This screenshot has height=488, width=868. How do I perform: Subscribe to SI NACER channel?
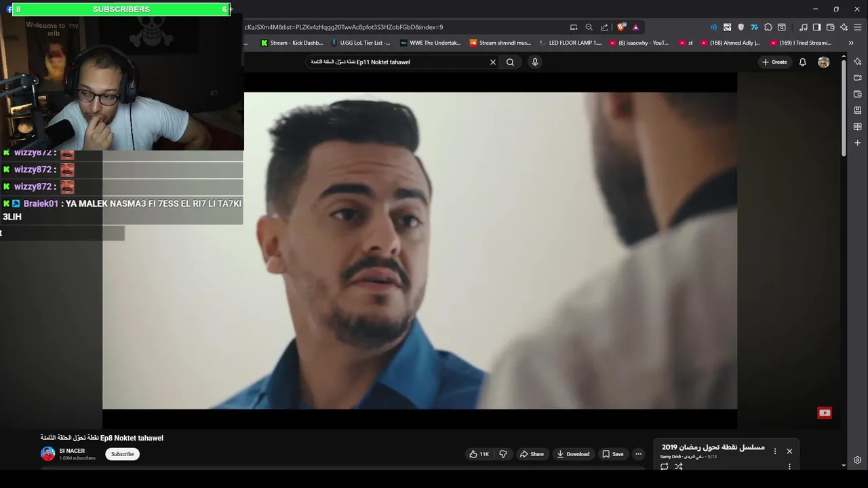click(x=122, y=454)
